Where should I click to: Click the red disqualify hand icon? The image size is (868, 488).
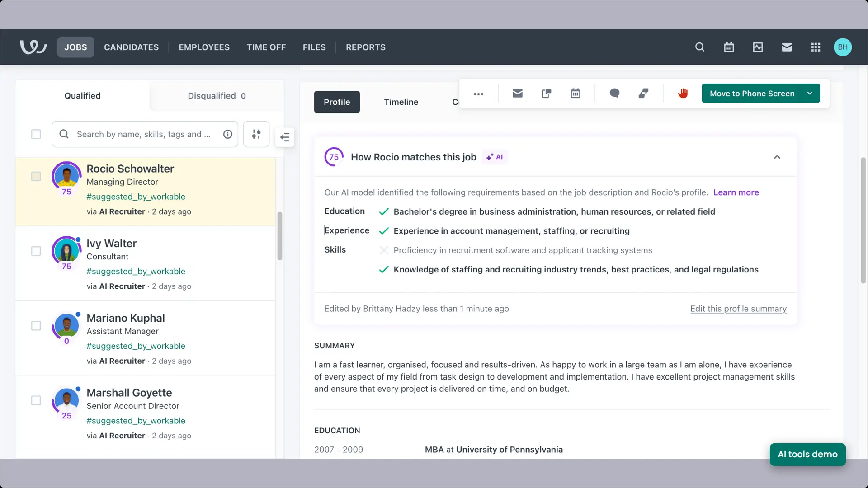[683, 93]
